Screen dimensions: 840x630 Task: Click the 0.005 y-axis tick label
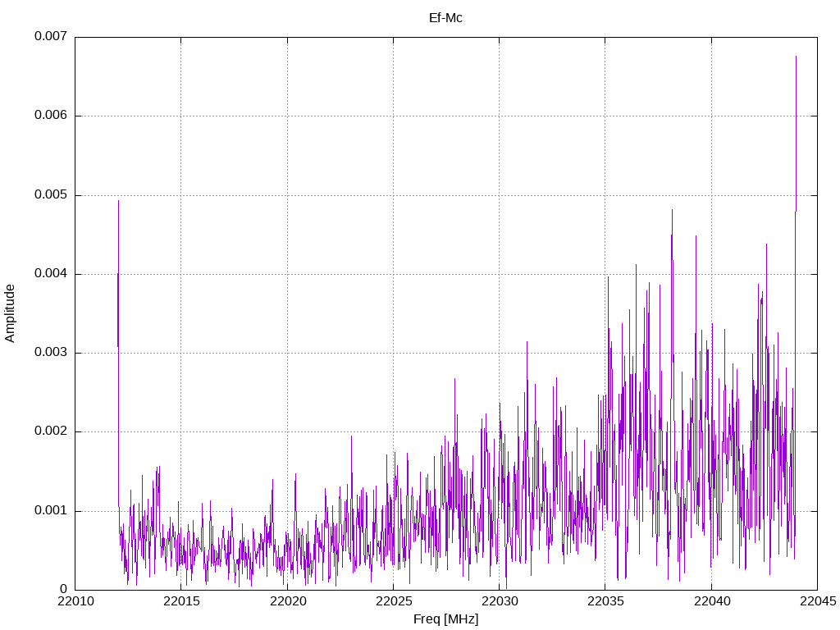pos(50,195)
